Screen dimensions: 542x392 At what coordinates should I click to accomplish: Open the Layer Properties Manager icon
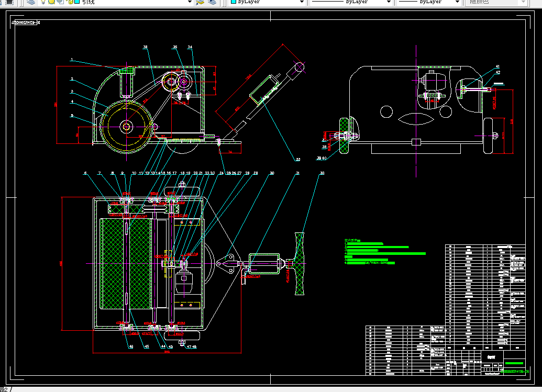tap(31, 2)
